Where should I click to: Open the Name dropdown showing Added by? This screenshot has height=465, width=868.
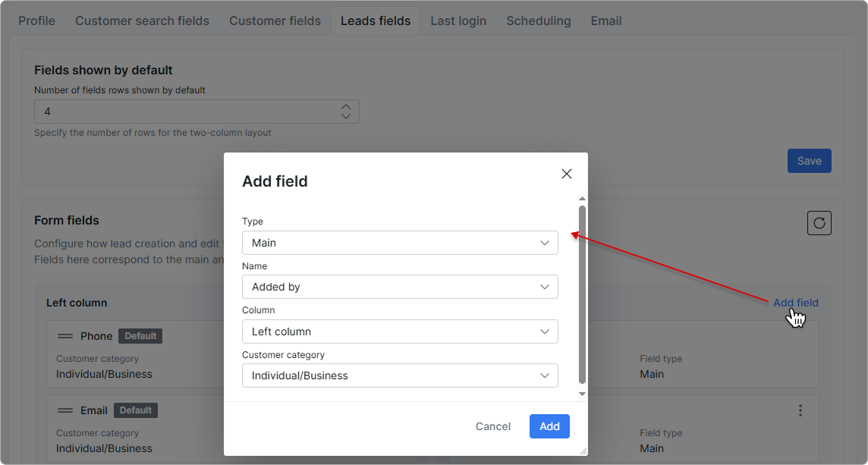pos(400,287)
